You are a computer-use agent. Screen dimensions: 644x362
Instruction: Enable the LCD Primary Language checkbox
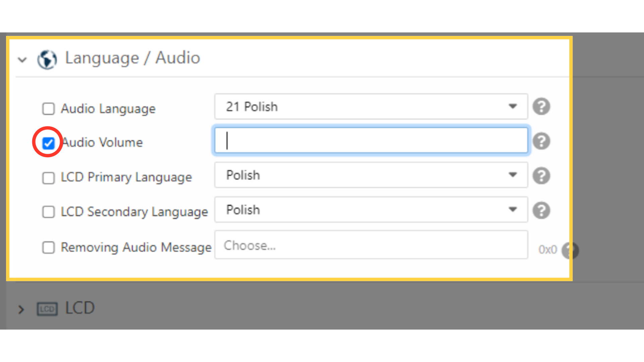[x=49, y=178]
